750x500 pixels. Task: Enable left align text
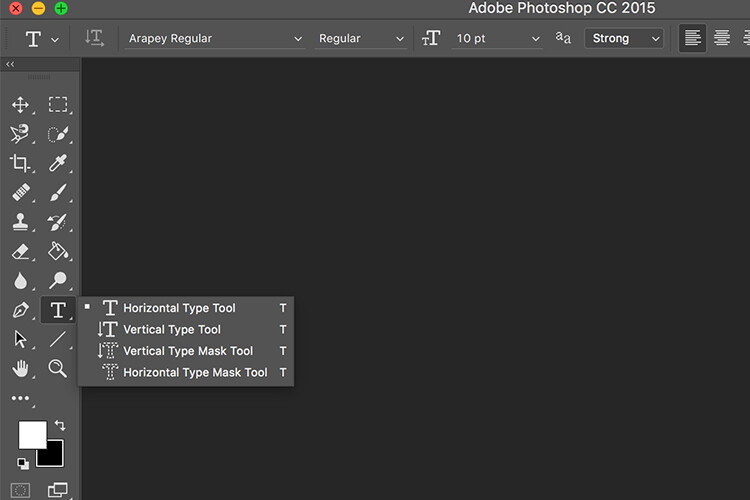pyautogui.click(x=691, y=38)
